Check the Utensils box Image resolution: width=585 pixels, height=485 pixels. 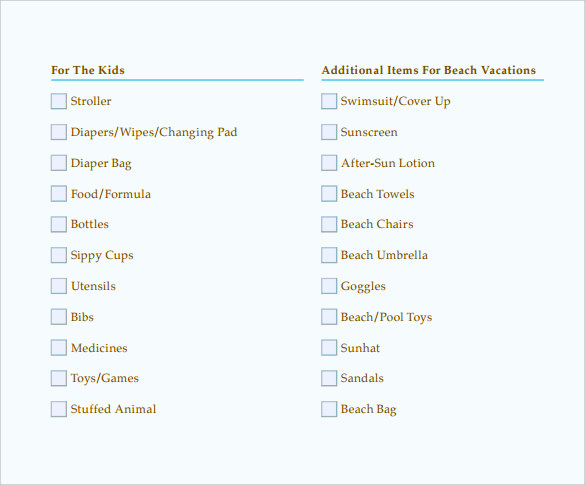[59, 286]
